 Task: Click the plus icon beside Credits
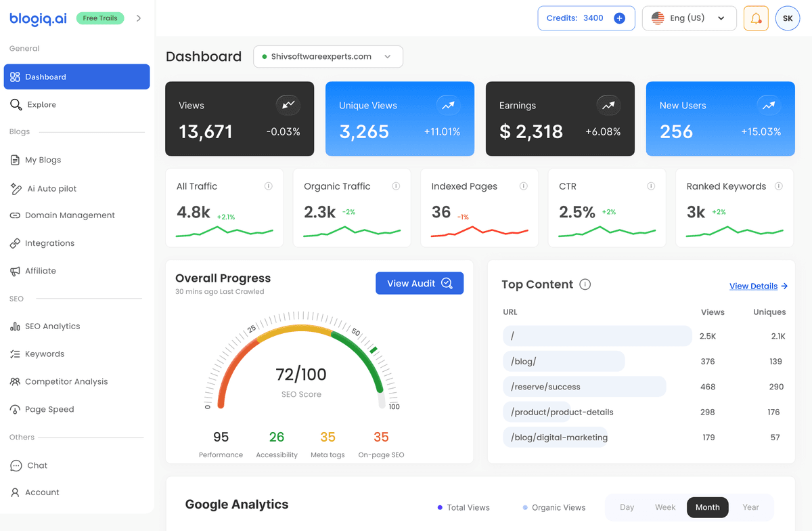pos(619,18)
